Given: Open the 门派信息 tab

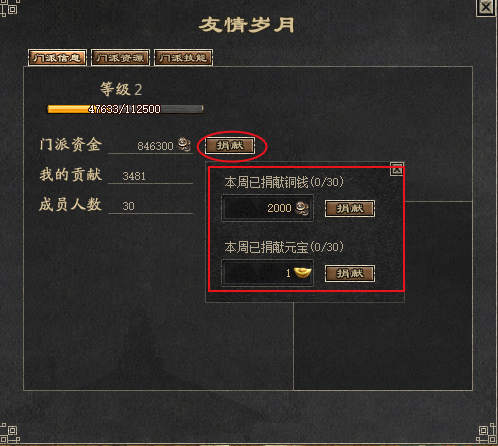Looking at the screenshot, I should [x=57, y=58].
